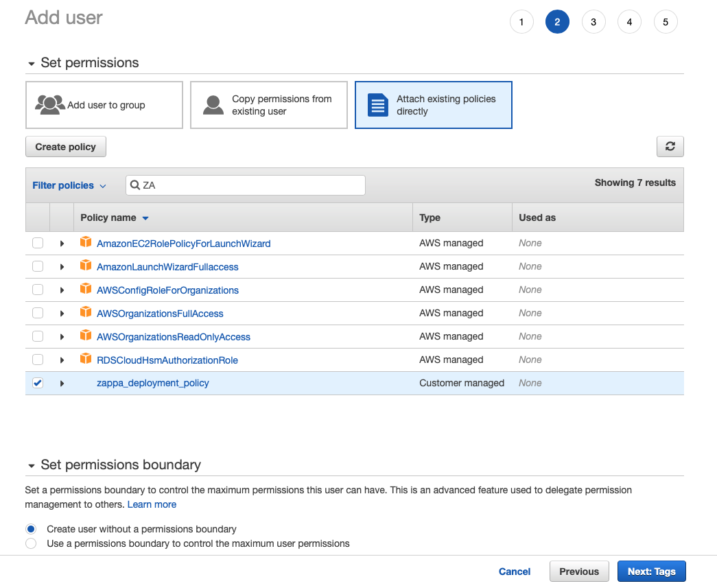Click the AWS policy cube icon next to AWSOrganizationsFullAccess
Image resolution: width=717 pixels, height=588 pixels.
tap(86, 313)
